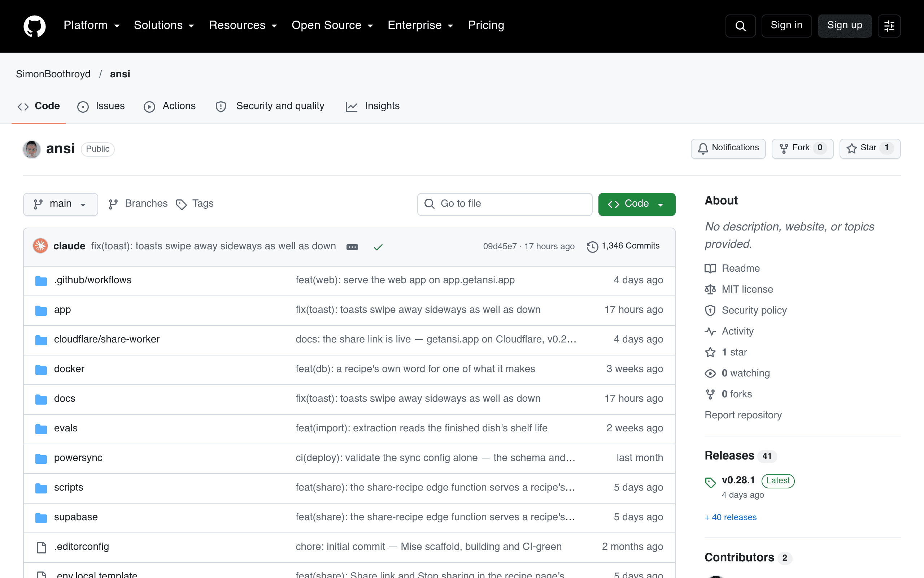Click the .editorconfig file icon
The height and width of the screenshot is (578, 924).
click(x=41, y=547)
